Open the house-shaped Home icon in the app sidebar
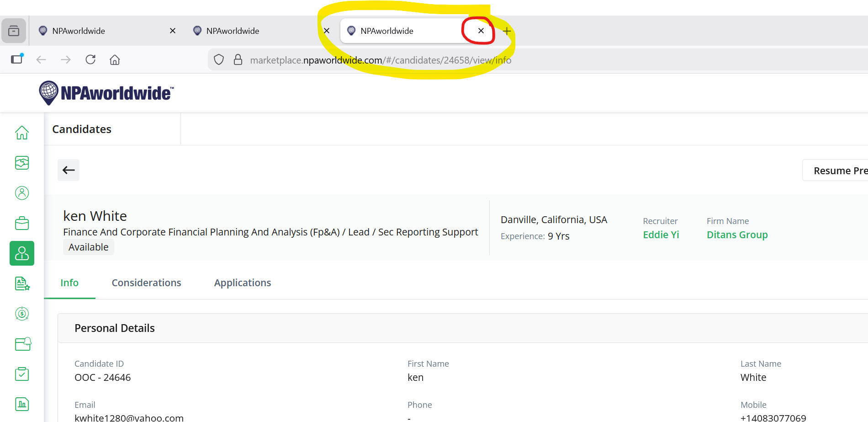Viewport: 868px width, 422px height. pyautogui.click(x=22, y=133)
